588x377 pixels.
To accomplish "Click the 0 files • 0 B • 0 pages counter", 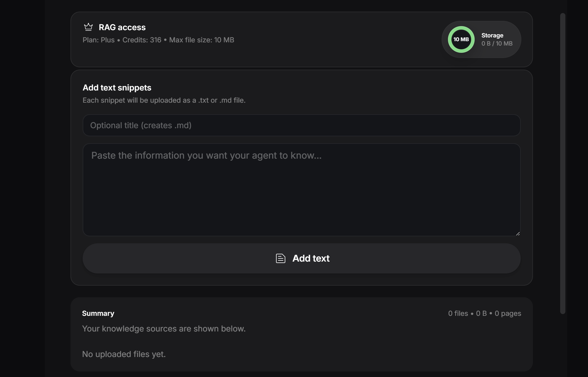I will coord(484,313).
